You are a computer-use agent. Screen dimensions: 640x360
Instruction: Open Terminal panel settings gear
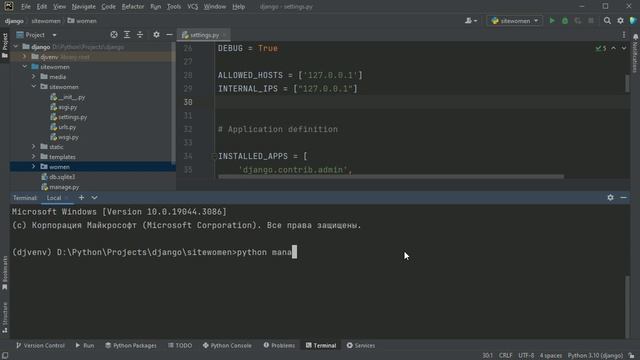[610, 198]
